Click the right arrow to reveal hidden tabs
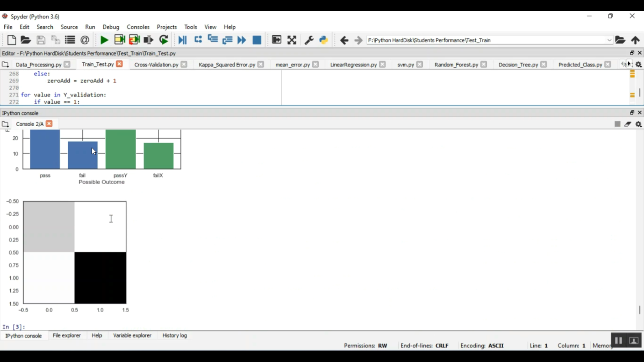The image size is (644, 362). pos(629,64)
